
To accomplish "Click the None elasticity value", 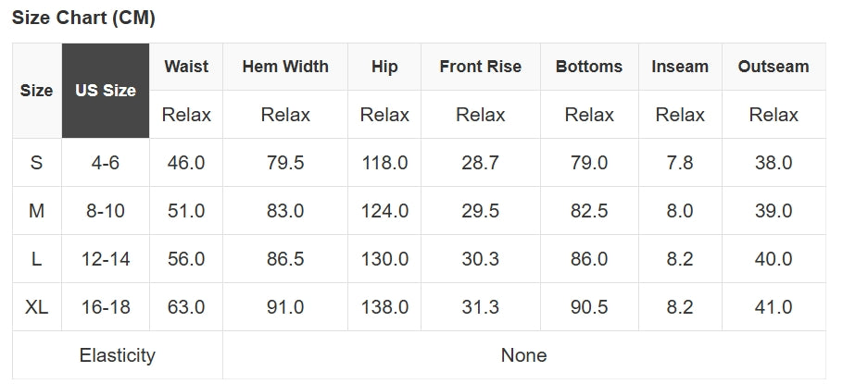I will tap(523, 355).
